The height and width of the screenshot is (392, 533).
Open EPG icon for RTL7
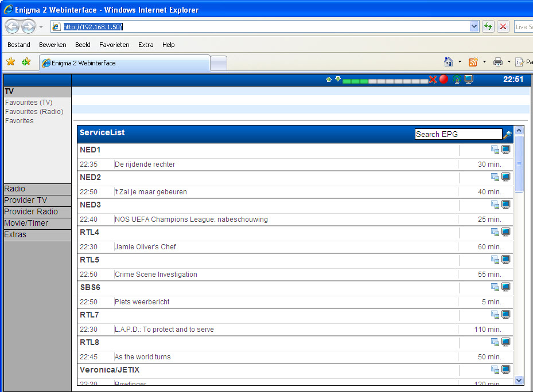495,315
